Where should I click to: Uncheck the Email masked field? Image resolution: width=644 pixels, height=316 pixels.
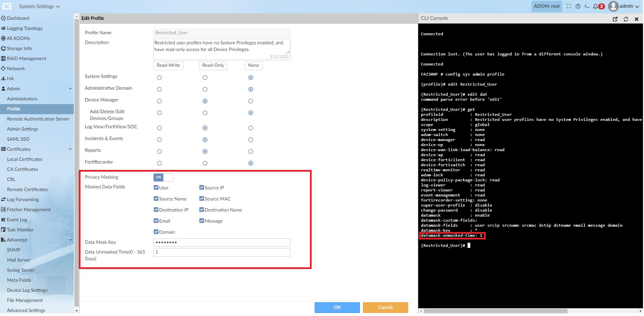pos(156,221)
